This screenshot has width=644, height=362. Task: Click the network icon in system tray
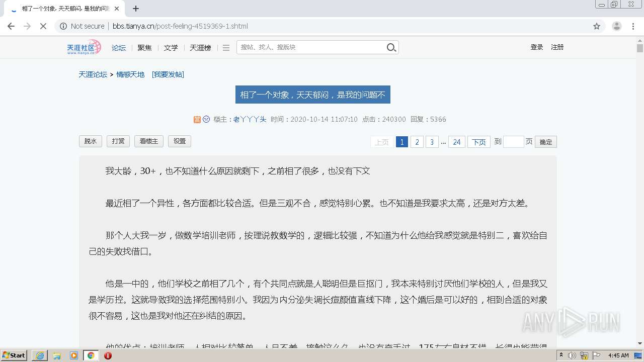[x=584, y=355]
